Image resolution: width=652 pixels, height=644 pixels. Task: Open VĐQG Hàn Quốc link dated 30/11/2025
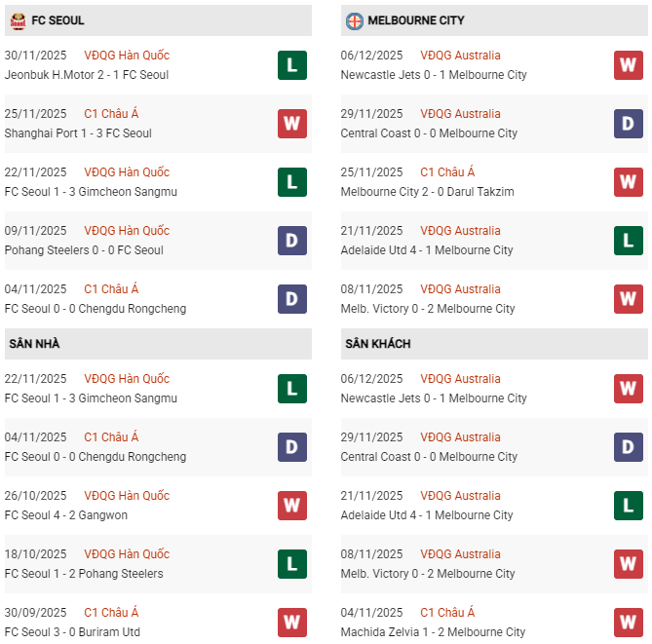pos(127,56)
